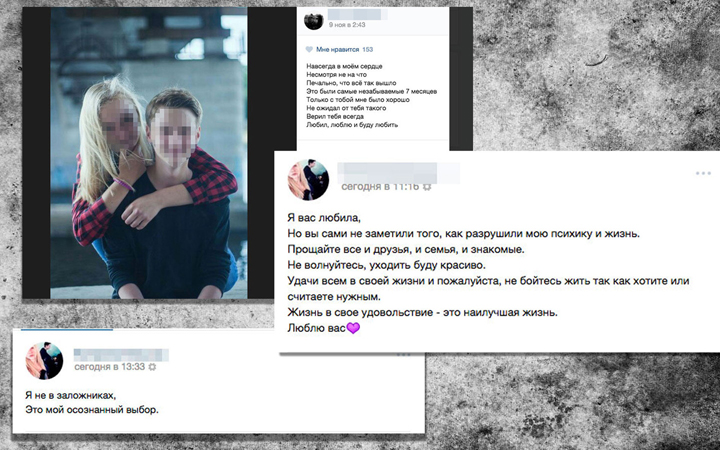Open the blurred author name above сегодня в 11:16
The image size is (720, 450).
(x=399, y=173)
